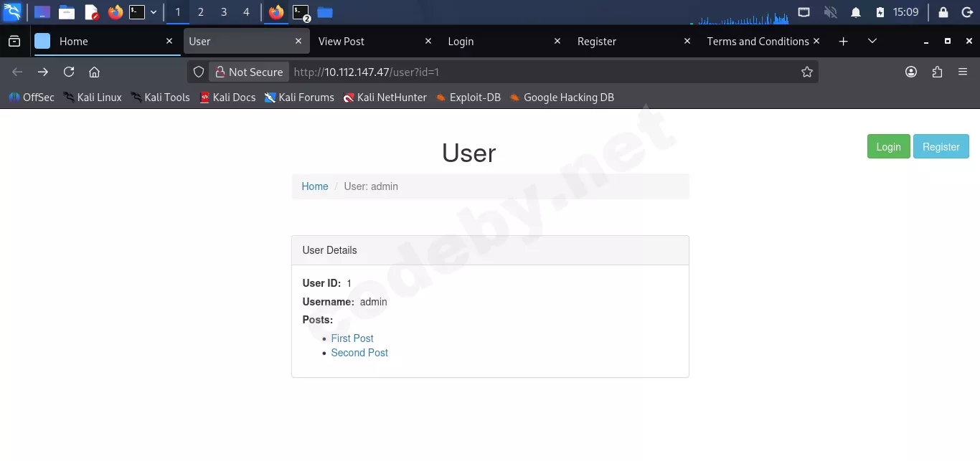The height and width of the screenshot is (461, 980).
Task: Open the Kali applications menu
Action: click(x=12, y=12)
